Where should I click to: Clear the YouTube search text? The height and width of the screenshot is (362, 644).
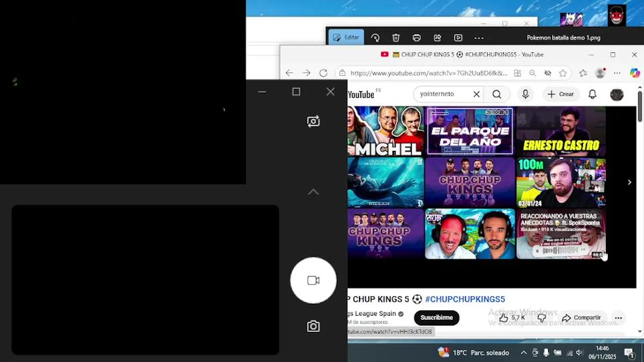[476, 94]
